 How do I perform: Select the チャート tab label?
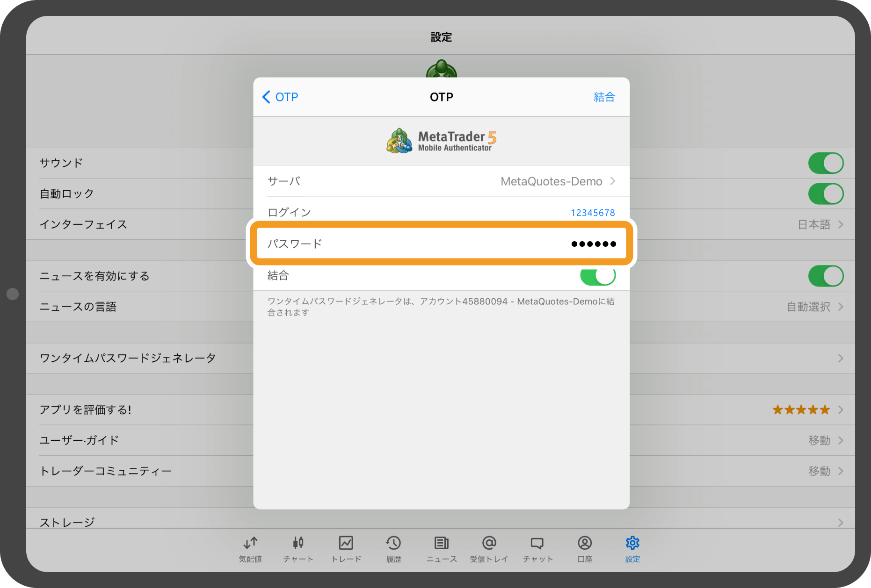coord(298,559)
